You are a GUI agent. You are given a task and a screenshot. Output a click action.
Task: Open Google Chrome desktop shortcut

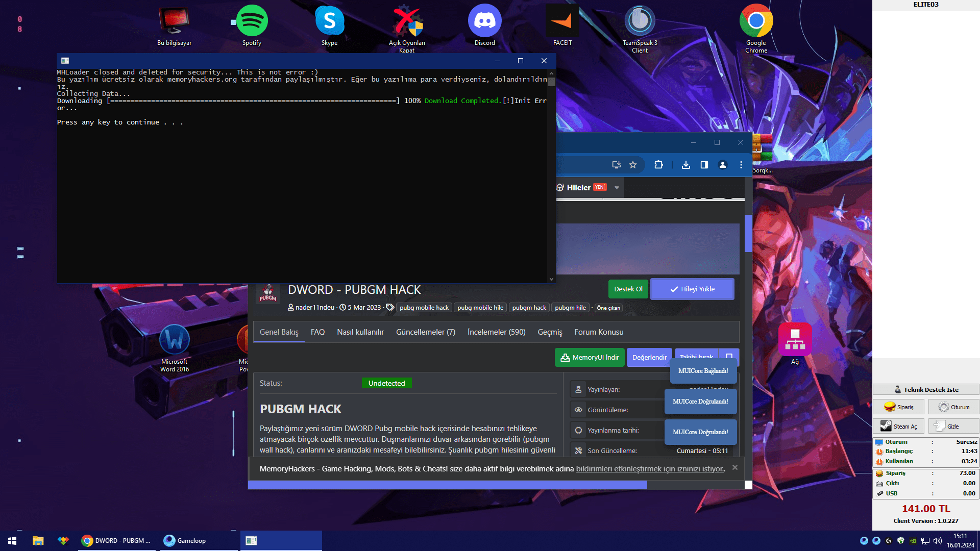click(x=756, y=29)
